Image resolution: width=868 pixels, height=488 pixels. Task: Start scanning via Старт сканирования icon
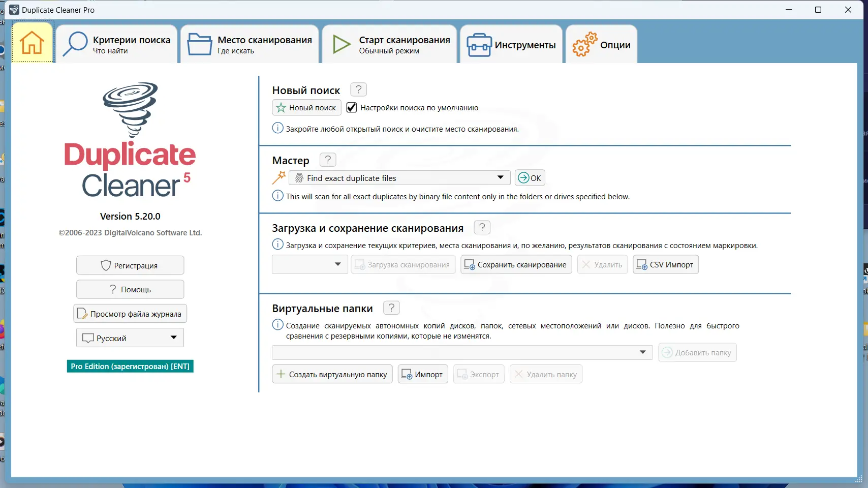(340, 44)
